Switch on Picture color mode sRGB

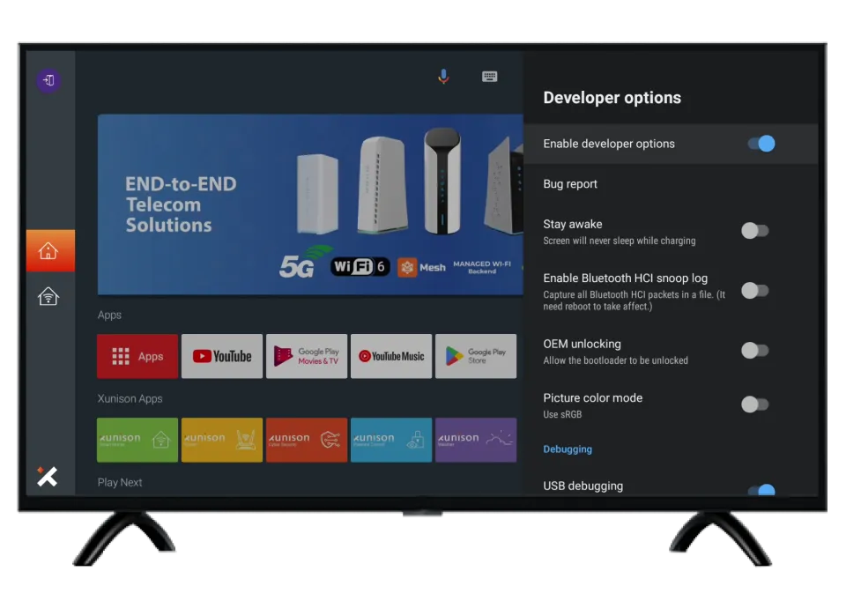click(x=755, y=404)
